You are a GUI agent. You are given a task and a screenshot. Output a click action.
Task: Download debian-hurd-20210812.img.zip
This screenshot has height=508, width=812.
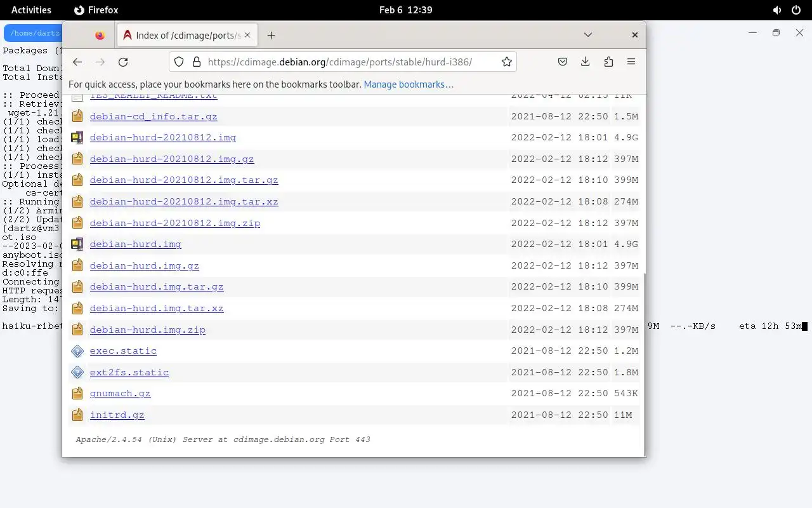pos(175,223)
